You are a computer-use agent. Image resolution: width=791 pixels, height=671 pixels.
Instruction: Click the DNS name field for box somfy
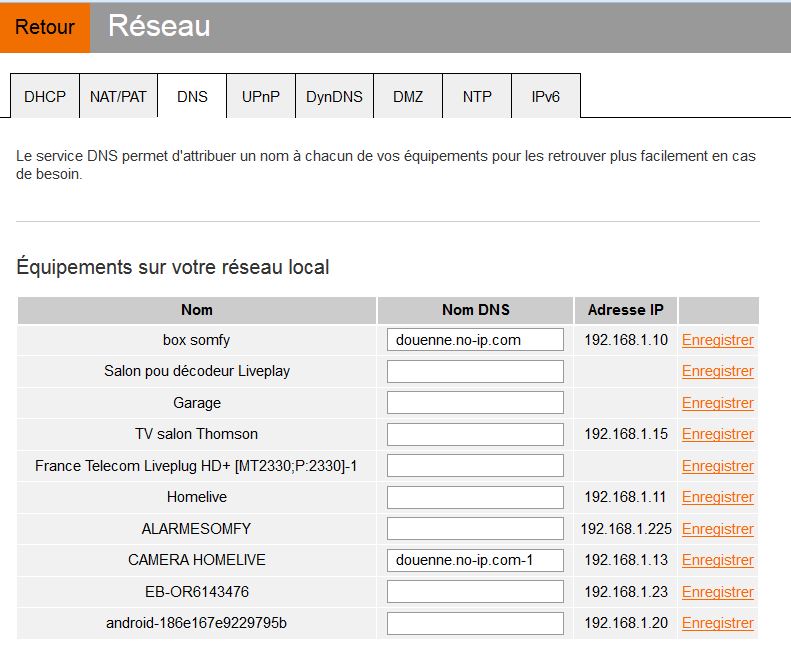coord(475,340)
